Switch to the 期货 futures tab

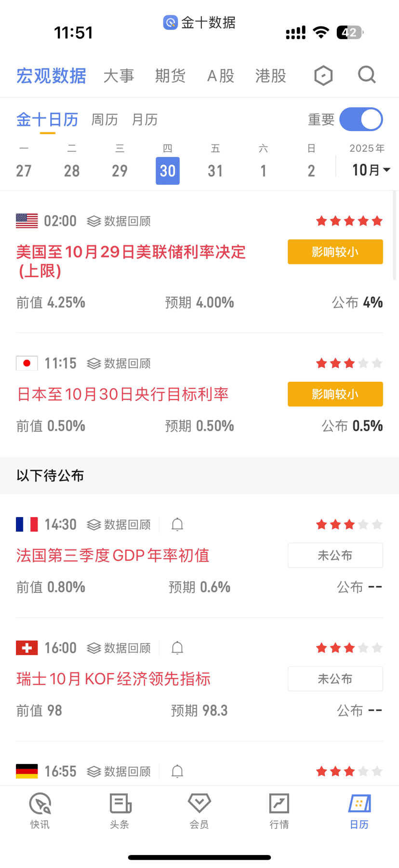click(170, 76)
